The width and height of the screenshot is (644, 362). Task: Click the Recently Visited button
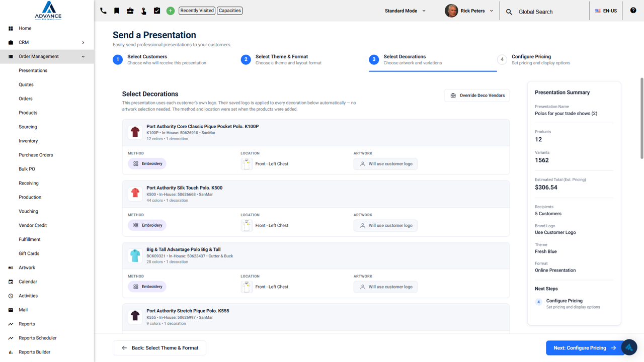197,11
